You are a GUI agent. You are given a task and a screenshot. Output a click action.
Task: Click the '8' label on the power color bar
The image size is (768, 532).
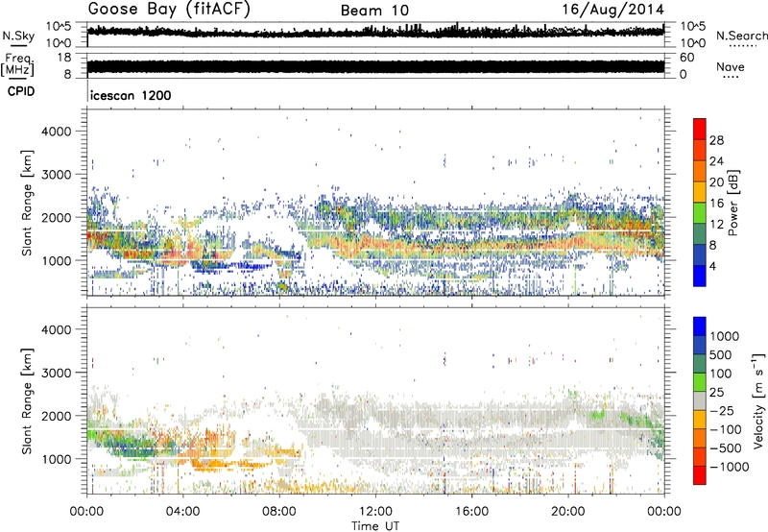pos(713,245)
